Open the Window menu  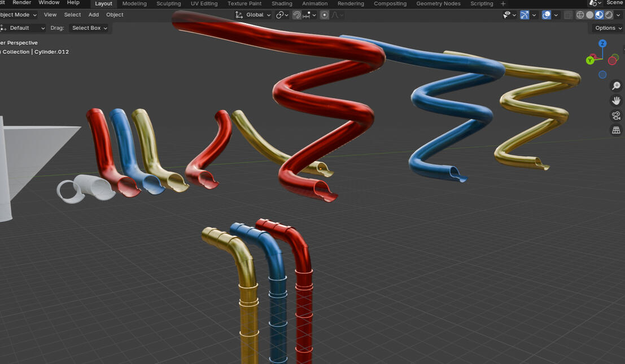[49, 3]
